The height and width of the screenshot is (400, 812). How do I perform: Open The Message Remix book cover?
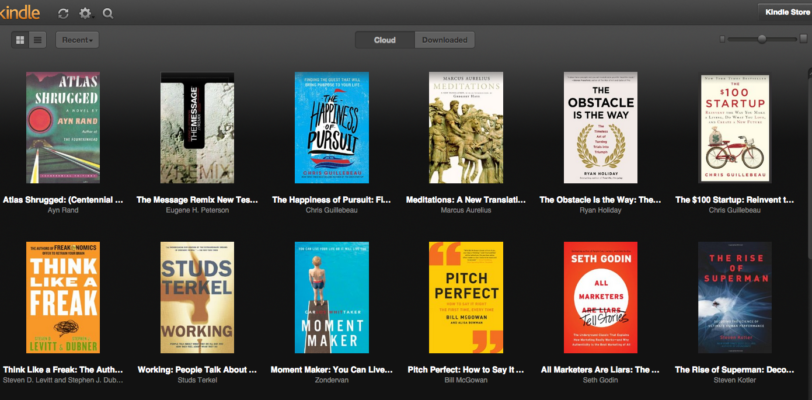197,127
